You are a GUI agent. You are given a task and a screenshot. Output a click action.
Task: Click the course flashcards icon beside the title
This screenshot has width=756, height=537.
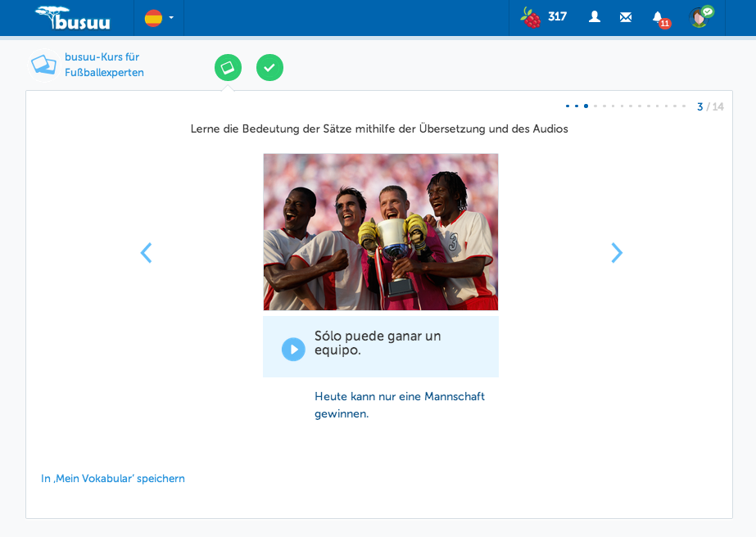point(44,65)
